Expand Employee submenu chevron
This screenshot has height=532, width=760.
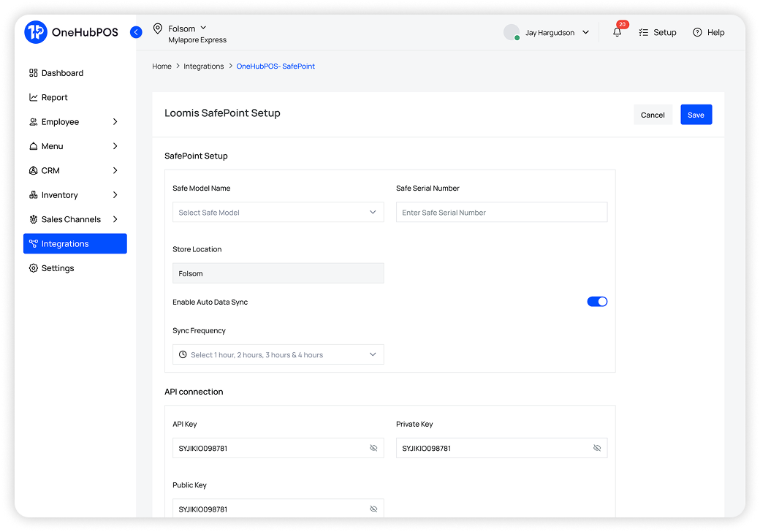[115, 121]
